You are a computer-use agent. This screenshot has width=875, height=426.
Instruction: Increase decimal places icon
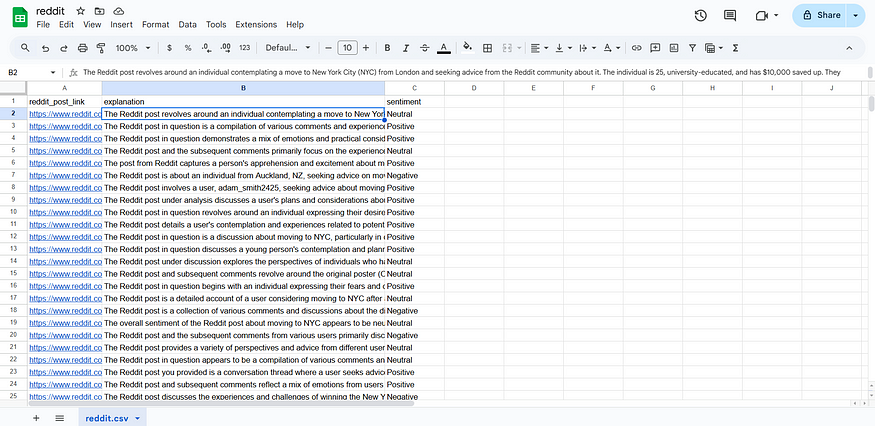click(225, 48)
